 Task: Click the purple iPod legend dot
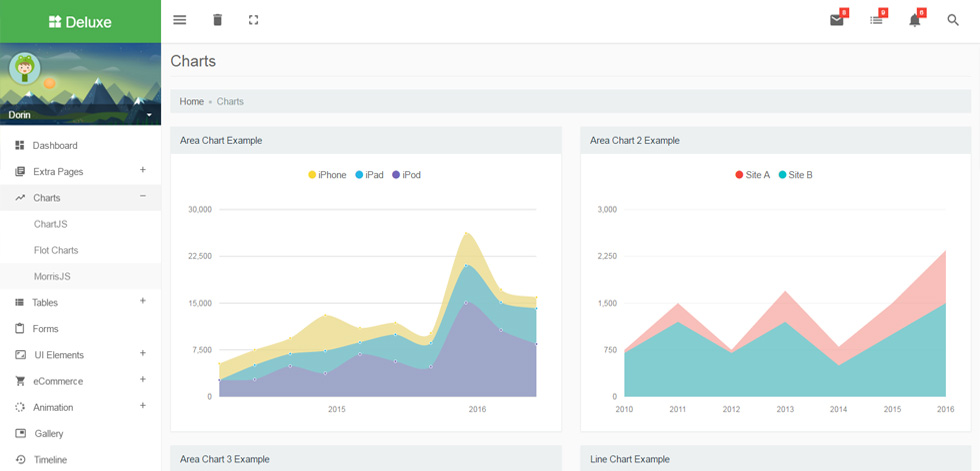pos(396,175)
